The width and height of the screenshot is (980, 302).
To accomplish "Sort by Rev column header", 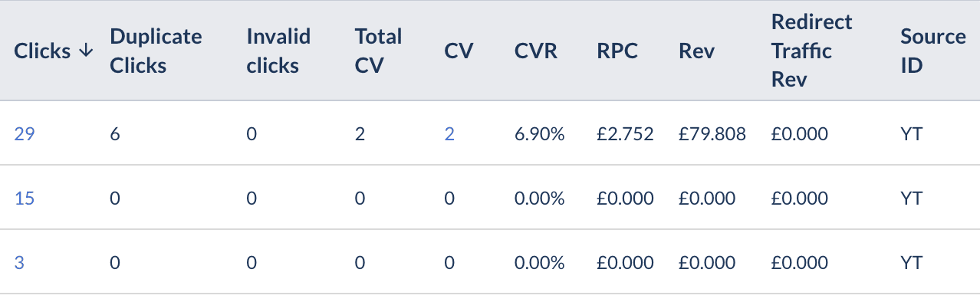I will pyautogui.click(x=696, y=51).
